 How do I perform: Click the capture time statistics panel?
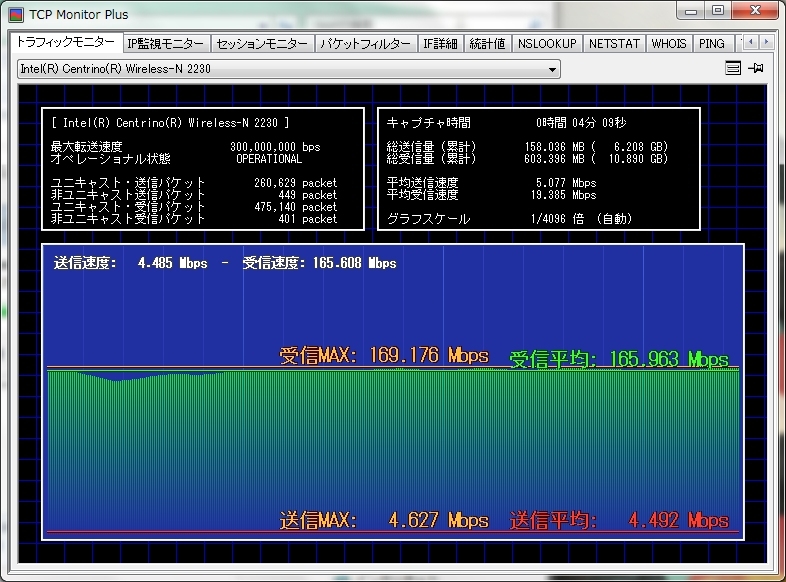[x=537, y=169]
